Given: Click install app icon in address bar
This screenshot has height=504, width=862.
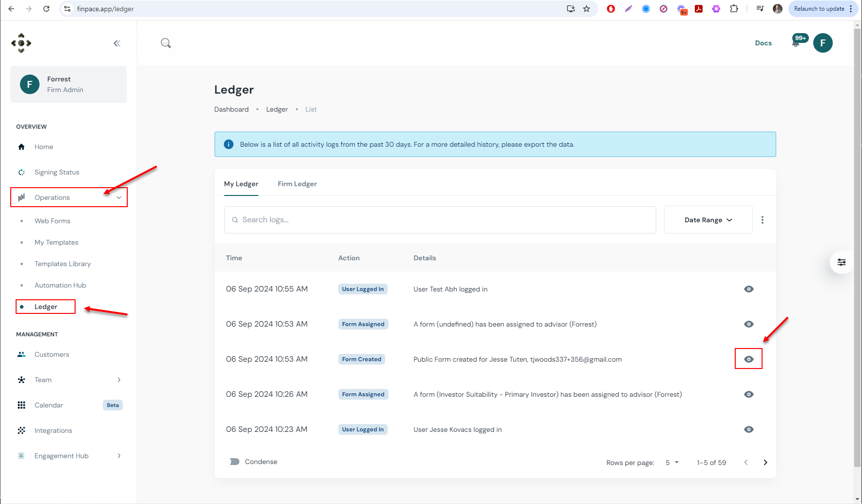Looking at the screenshot, I should click(571, 9).
